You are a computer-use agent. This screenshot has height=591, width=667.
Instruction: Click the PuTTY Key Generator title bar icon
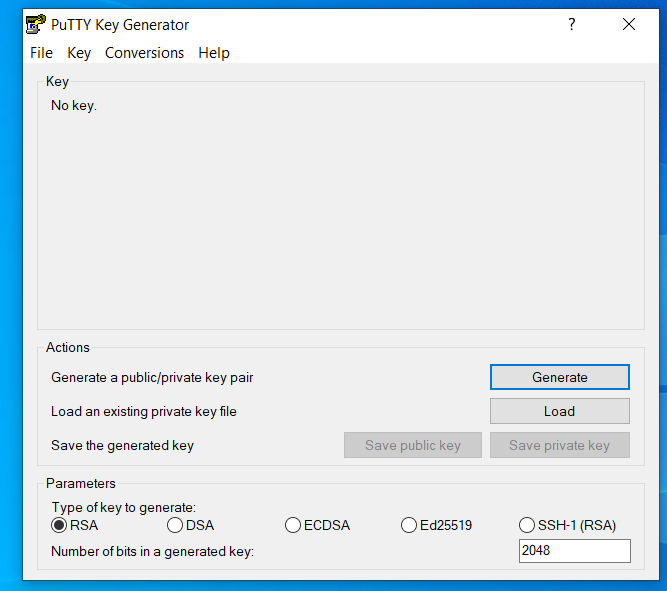(36, 24)
